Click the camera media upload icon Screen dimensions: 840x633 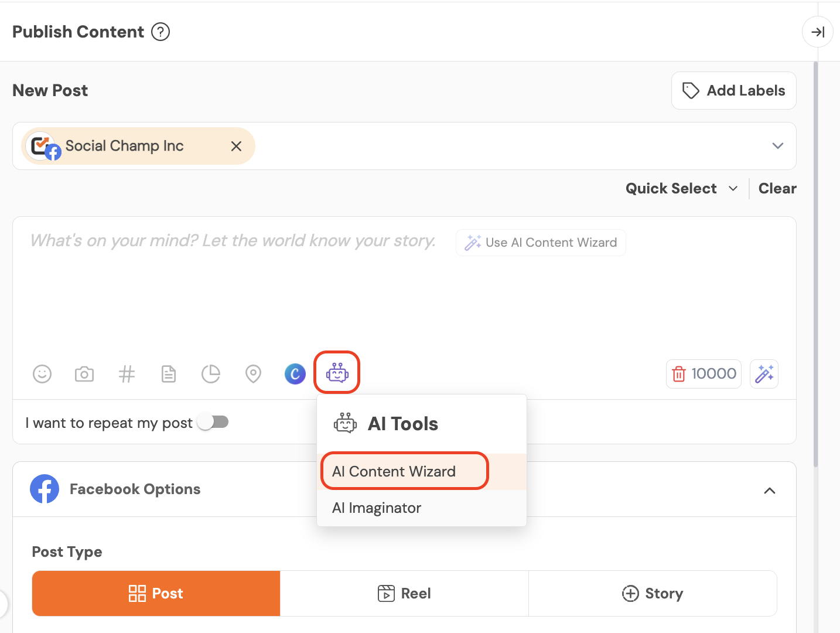pyautogui.click(x=84, y=374)
